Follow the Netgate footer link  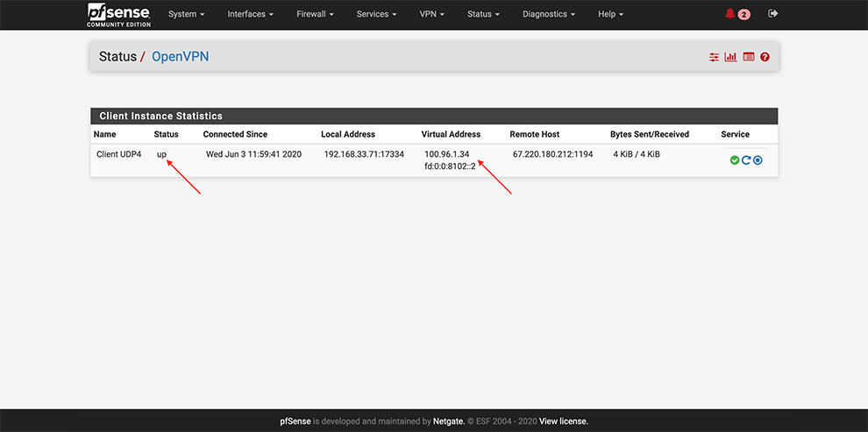click(450, 421)
